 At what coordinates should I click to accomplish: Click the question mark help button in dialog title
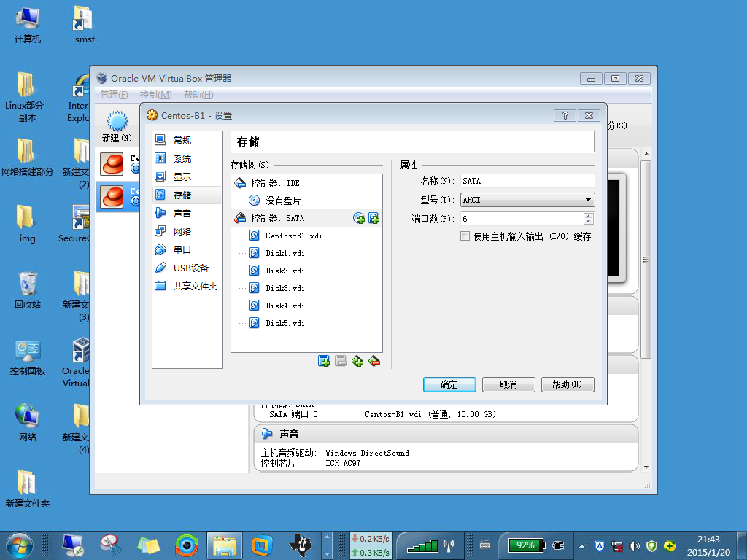pyautogui.click(x=565, y=115)
